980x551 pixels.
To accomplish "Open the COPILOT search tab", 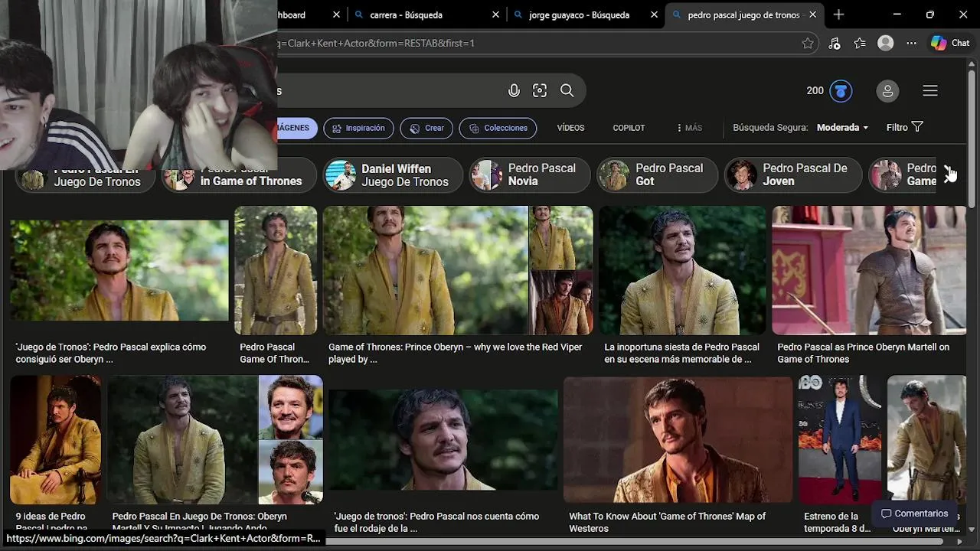I will coord(629,128).
